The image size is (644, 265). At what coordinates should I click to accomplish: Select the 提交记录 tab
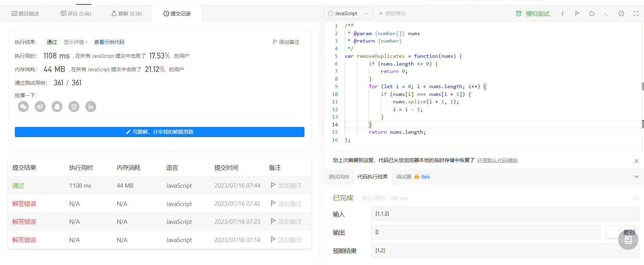pos(177,14)
